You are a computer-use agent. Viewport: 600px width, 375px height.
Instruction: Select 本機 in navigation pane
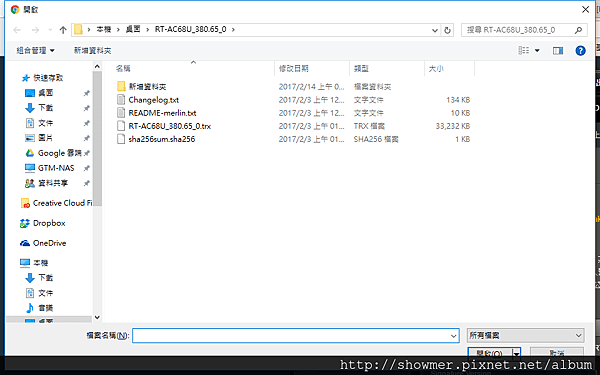41,263
